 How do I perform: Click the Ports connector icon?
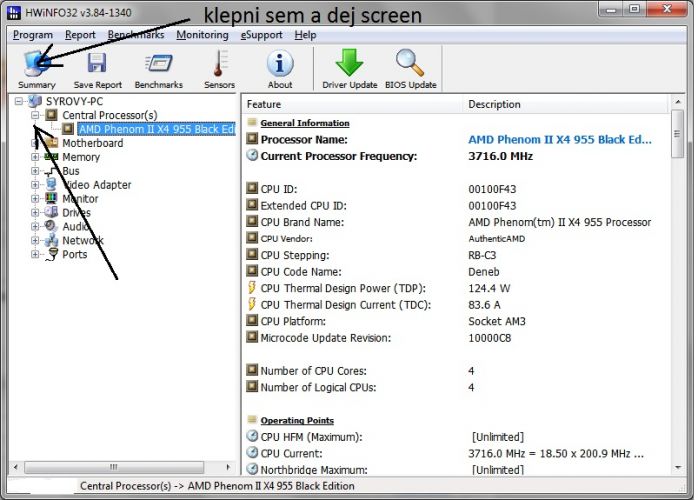[53, 254]
